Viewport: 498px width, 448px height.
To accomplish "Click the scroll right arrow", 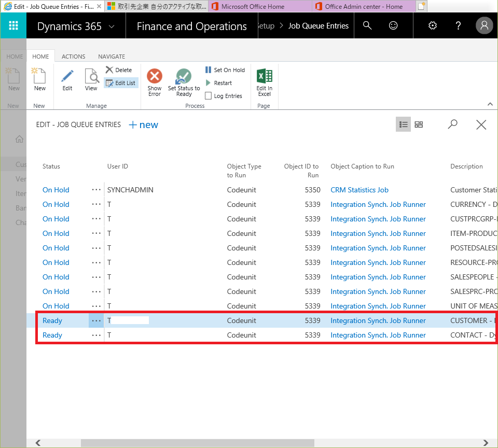I will point(486,443).
